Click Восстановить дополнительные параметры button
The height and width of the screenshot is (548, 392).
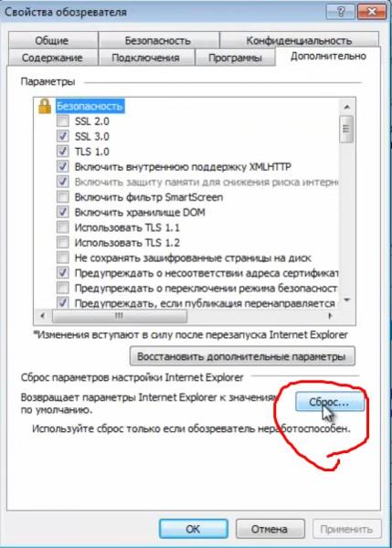click(242, 356)
